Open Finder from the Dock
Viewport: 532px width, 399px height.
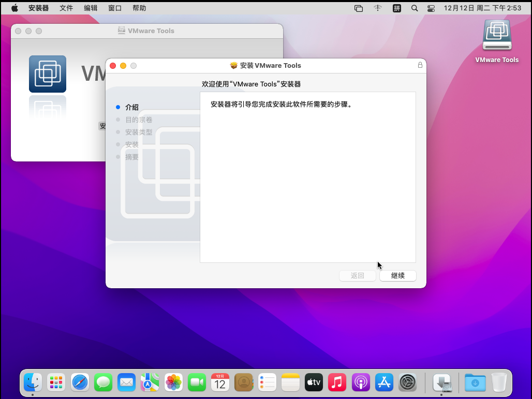point(33,382)
